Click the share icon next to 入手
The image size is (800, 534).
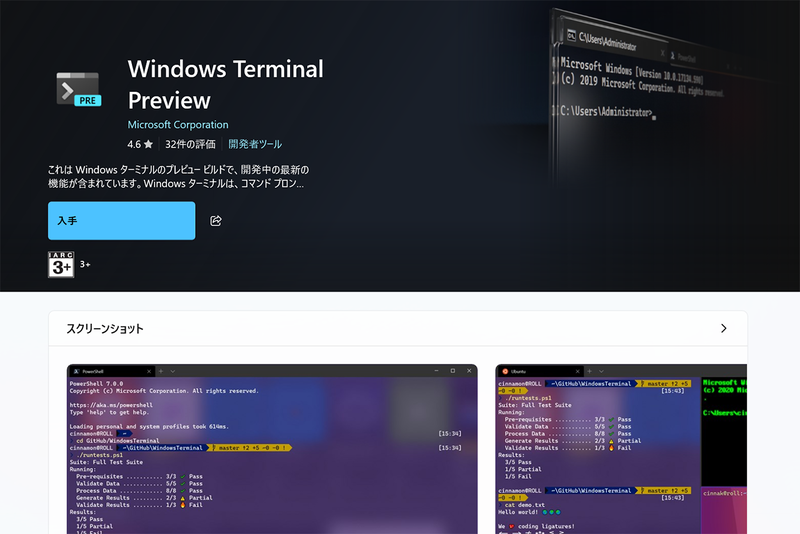coord(216,221)
